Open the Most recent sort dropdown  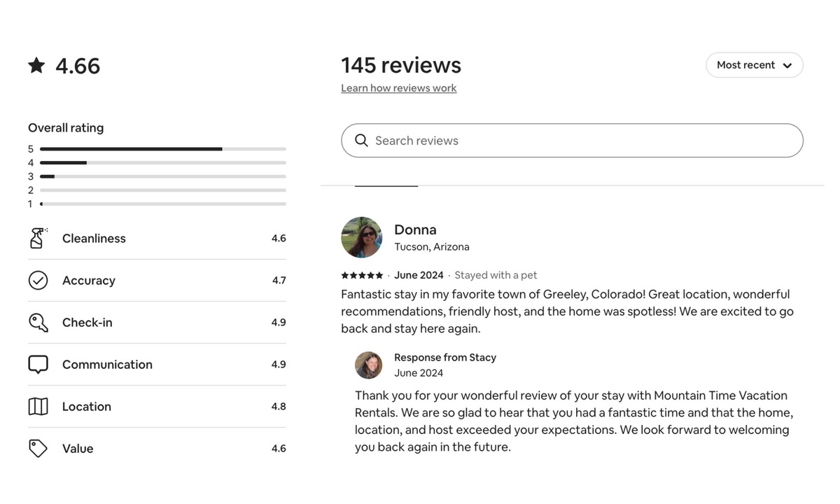[x=753, y=65]
